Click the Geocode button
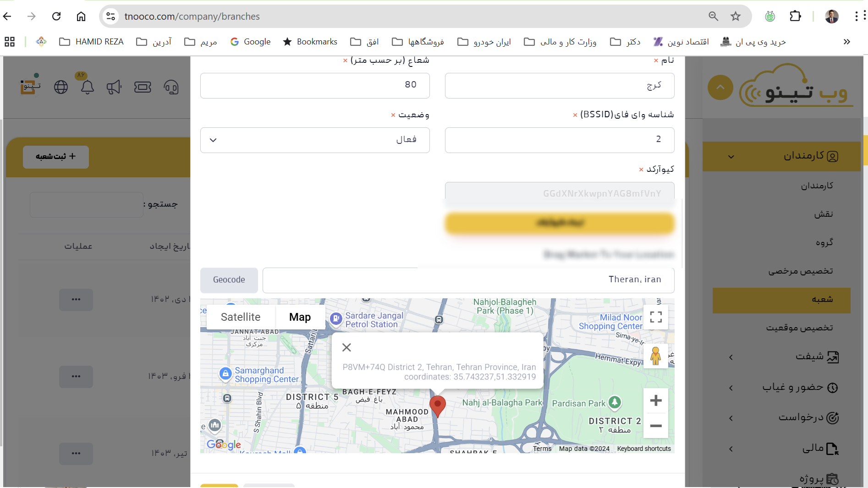Image resolution: width=868 pixels, height=488 pixels. pyautogui.click(x=229, y=280)
